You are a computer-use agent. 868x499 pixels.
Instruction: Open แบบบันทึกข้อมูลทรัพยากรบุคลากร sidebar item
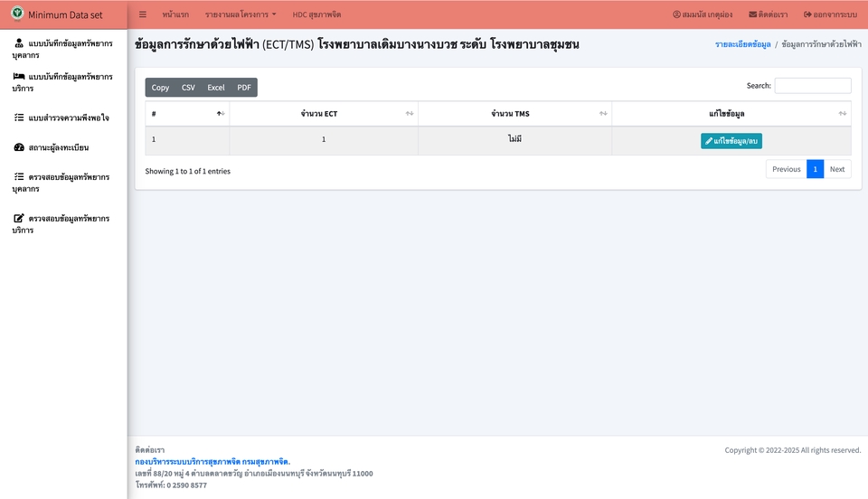[63, 49]
